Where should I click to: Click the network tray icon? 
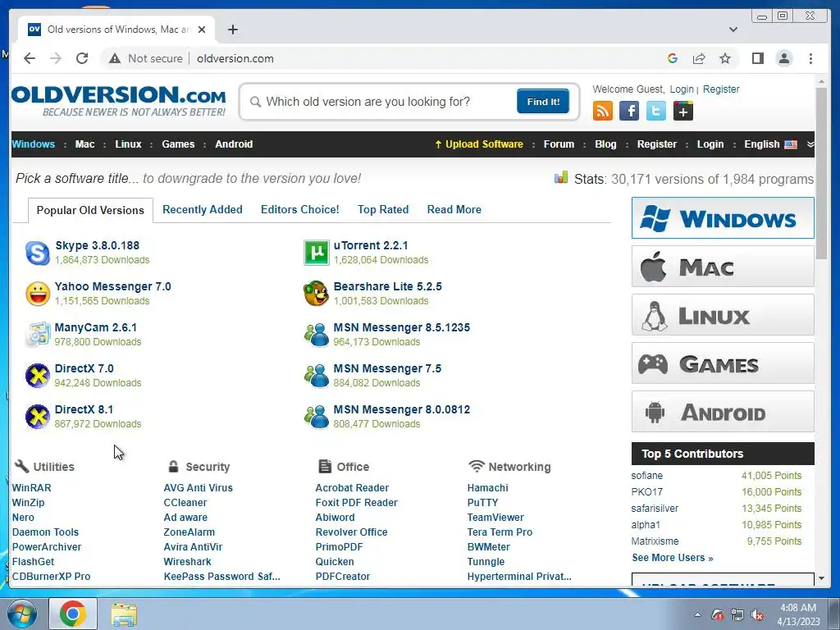click(x=737, y=615)
